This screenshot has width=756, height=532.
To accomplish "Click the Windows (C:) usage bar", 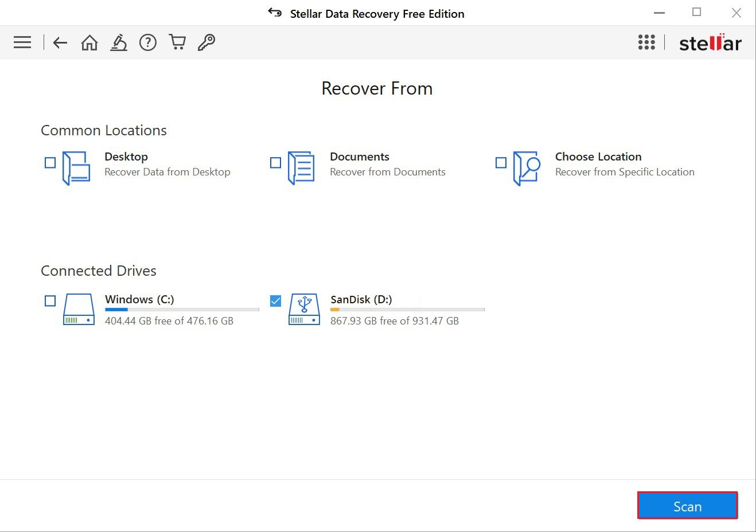I will point(182,310).
